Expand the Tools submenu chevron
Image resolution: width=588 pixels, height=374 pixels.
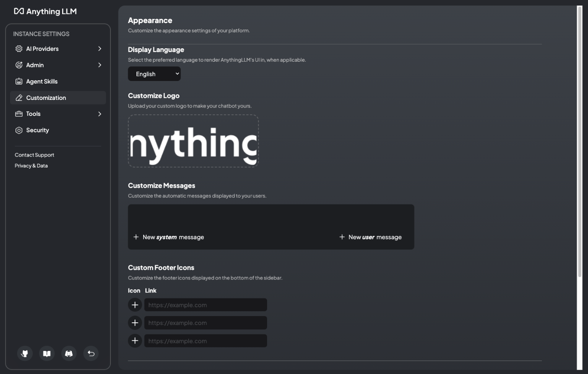click(x=100, y=114)
